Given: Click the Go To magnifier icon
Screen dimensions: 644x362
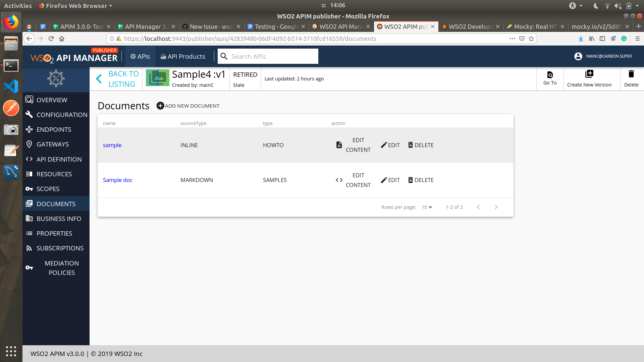Looking at the screenshot, I should click(x=550, y=74).
